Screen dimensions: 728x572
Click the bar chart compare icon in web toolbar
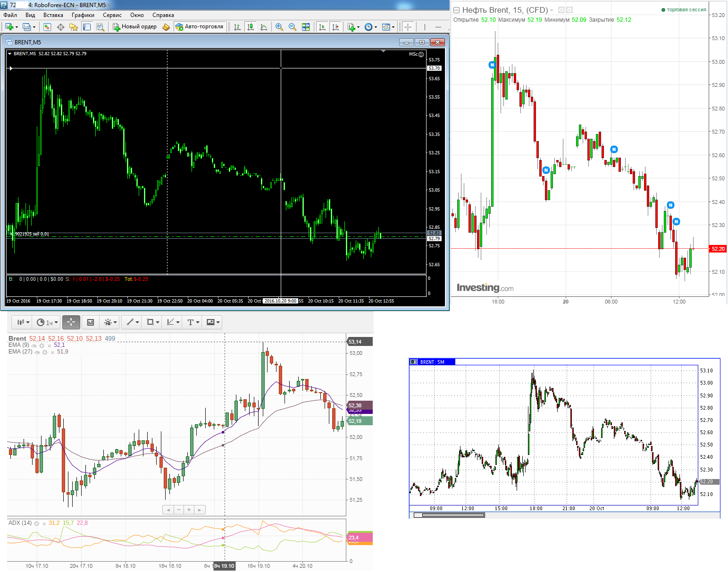coord(91,322)
